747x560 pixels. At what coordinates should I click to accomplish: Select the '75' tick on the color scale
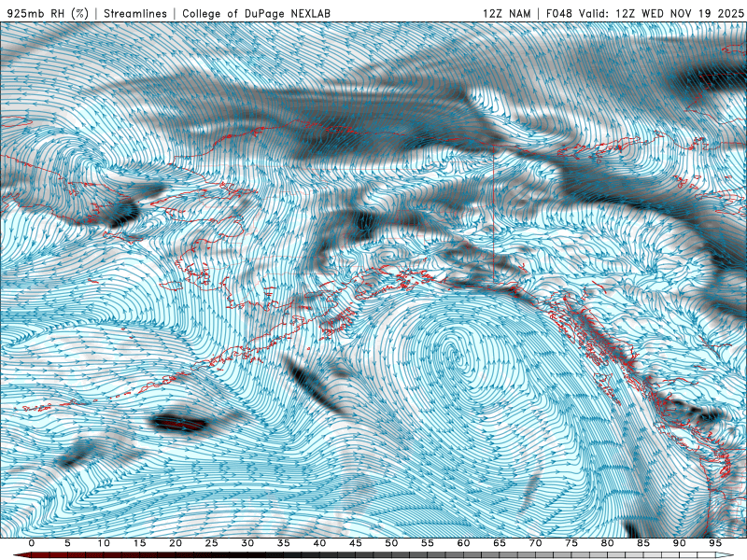(x=571, y=543)
